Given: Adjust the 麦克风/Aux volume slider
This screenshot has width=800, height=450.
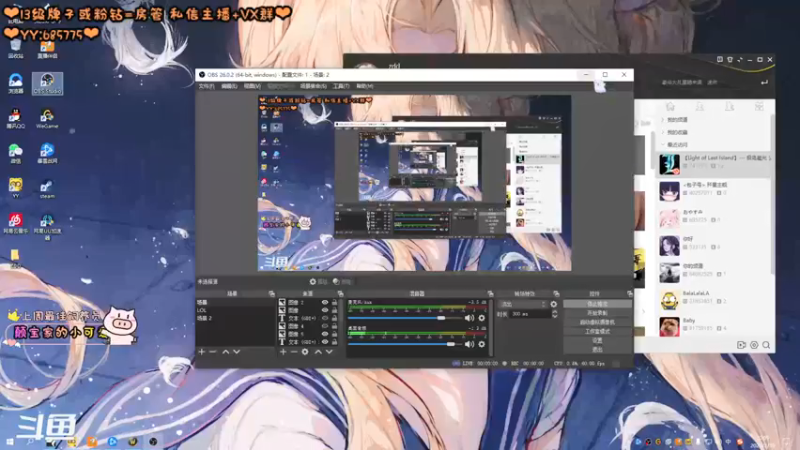Looking at the screenshot, I should click(x=441, y=318).
